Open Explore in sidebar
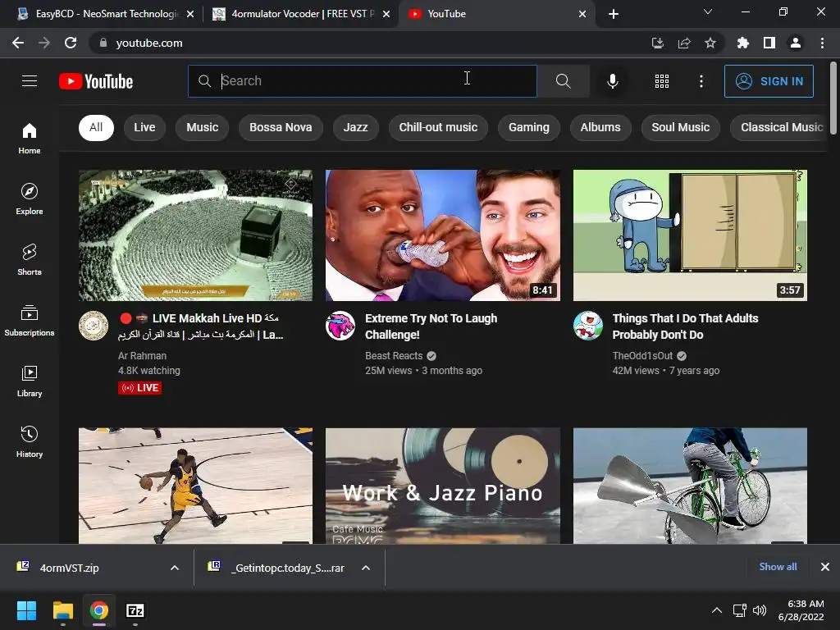This screenshot has height=630, width=840. tap(30, 199)
